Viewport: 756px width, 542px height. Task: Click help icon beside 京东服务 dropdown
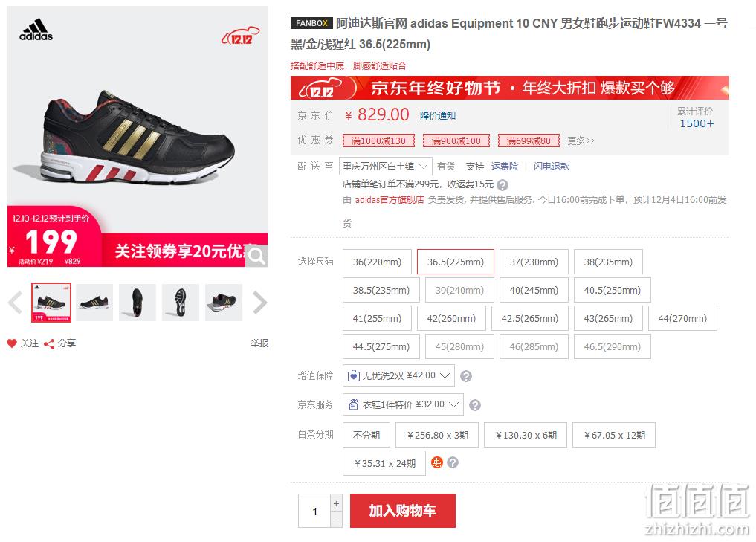coord(475,405)
